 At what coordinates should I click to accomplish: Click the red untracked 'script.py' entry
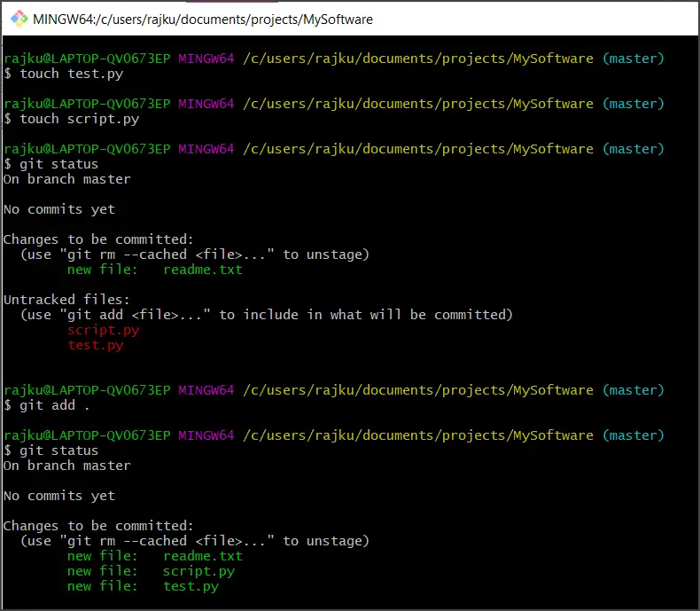click(x=103, y=330)
